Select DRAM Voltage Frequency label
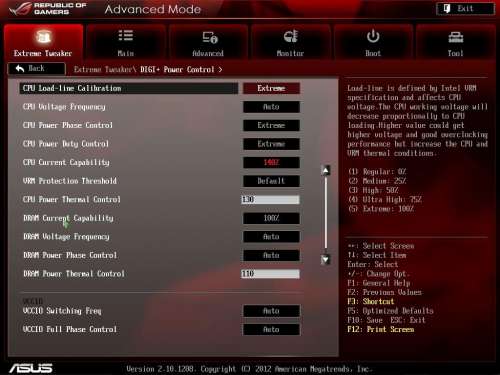Image resolution: width=500 pixels, height=375 pixels. tap(66, 237)
